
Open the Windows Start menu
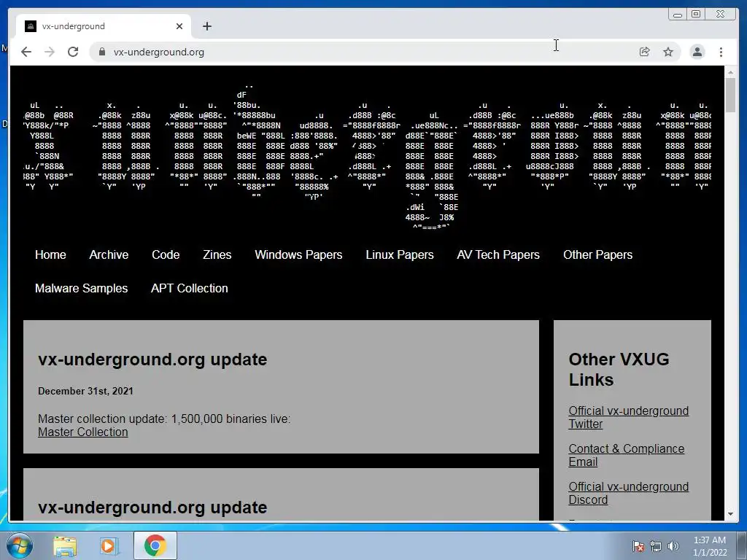pyautogui.click(x=20, y=545)
